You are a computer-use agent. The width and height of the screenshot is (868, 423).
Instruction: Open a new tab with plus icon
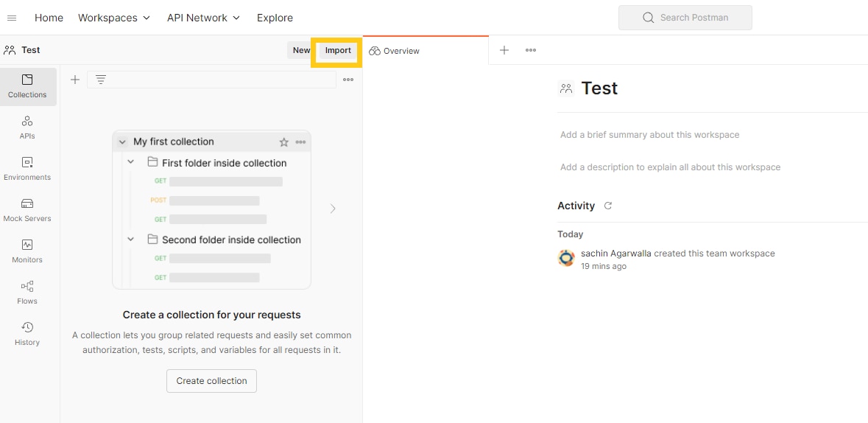504,50
